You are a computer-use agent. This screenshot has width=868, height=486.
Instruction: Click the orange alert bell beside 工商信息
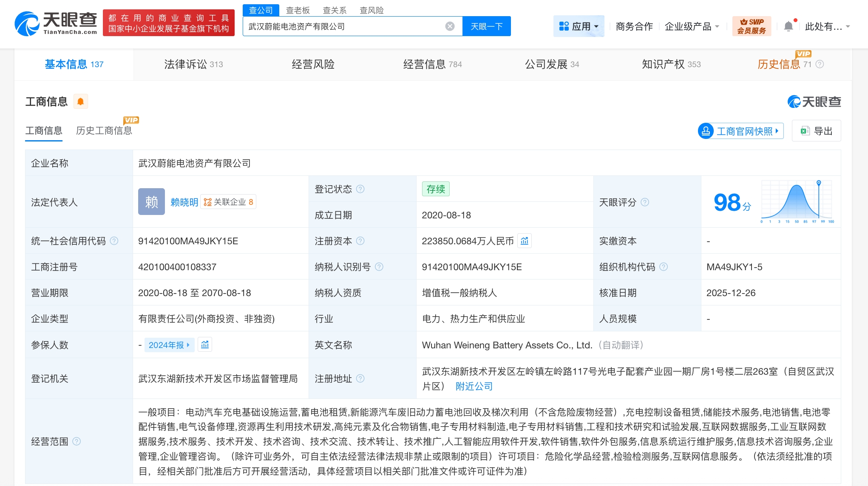tap(80, 102)
